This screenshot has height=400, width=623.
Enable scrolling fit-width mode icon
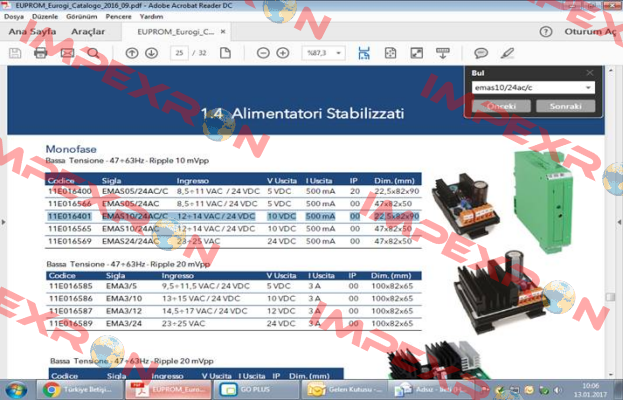(x=364, y=53)
